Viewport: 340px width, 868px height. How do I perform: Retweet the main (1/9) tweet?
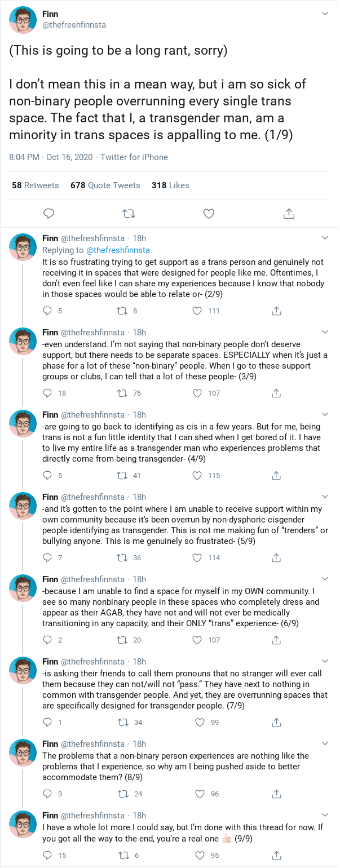pos(129,214)
